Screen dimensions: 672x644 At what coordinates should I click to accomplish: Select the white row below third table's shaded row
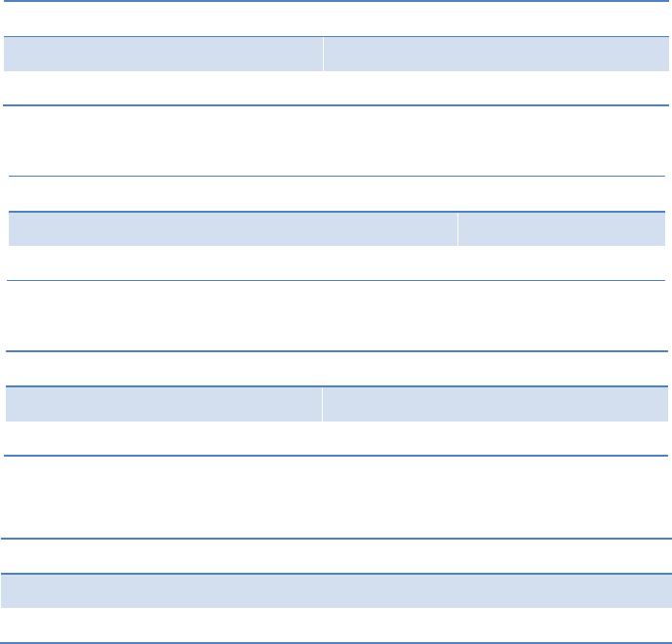tap(336, 438)
